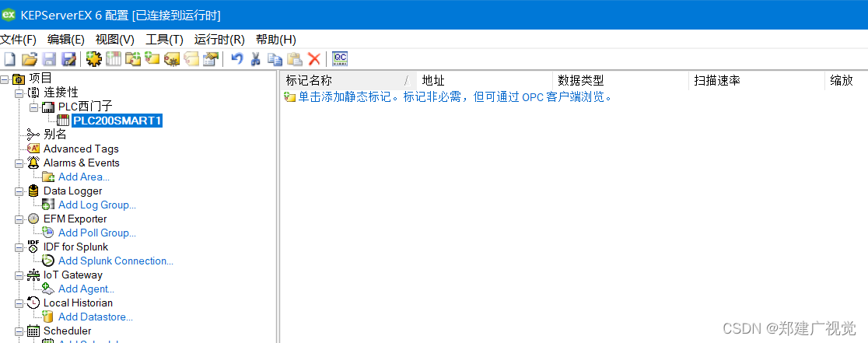This screenshot has width=868, height=343.
Task: Select the 项目 root tree item
Action: click(x=40, y=79)
